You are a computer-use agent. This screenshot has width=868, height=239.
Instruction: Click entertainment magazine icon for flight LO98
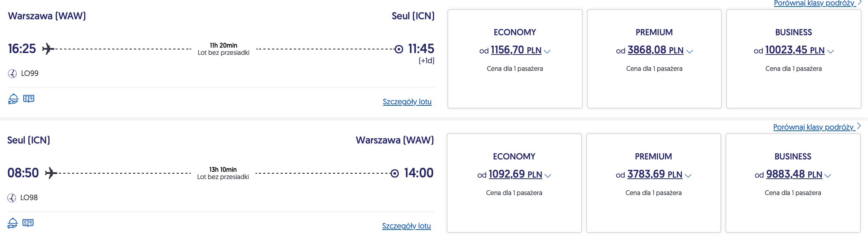click(x=28, y=223)
